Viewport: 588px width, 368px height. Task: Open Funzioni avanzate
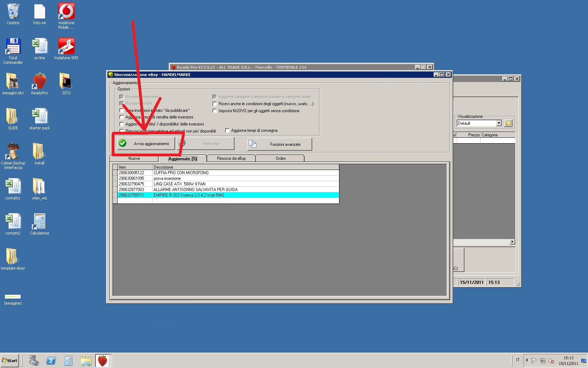pyautogui.click(x=280, y=144)
